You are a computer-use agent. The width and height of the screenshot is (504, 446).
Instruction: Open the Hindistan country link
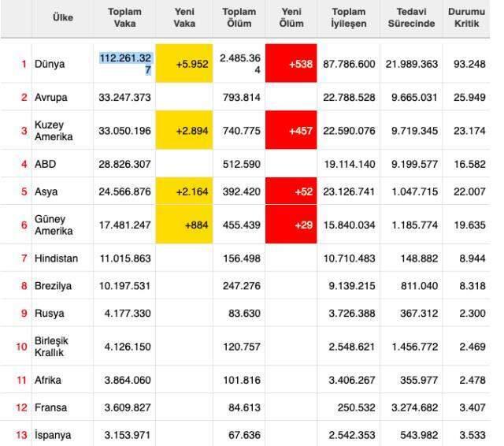[x=56, y=258]
